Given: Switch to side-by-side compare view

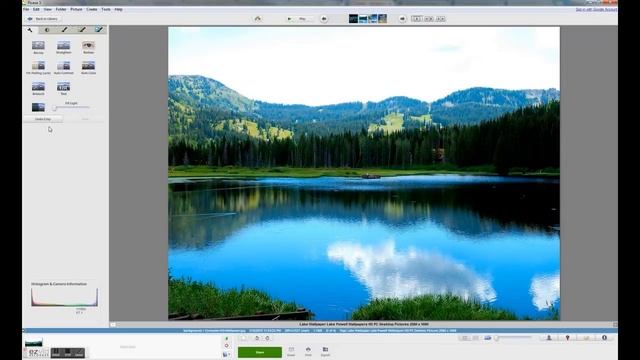Looking at the screenshot, I should [429, 19].
